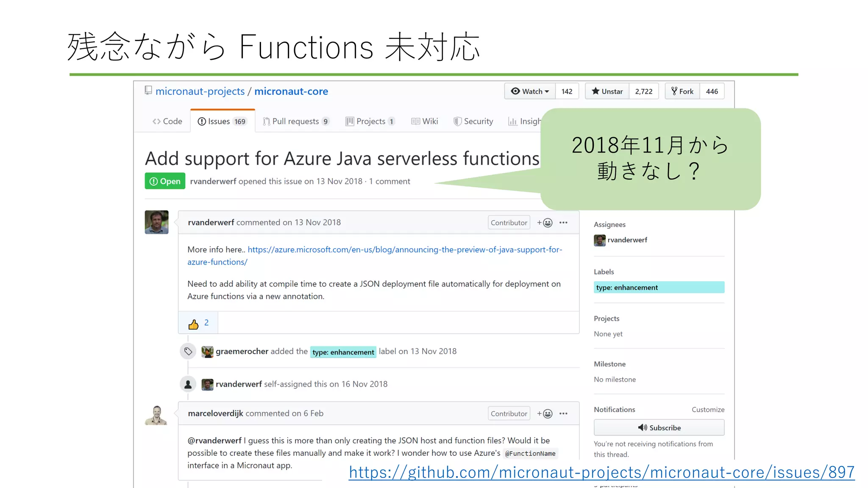Viewport: 868px width, 488px height.
Task: Click the Milestone sidebar heading
Action: (x=609, y=364)
